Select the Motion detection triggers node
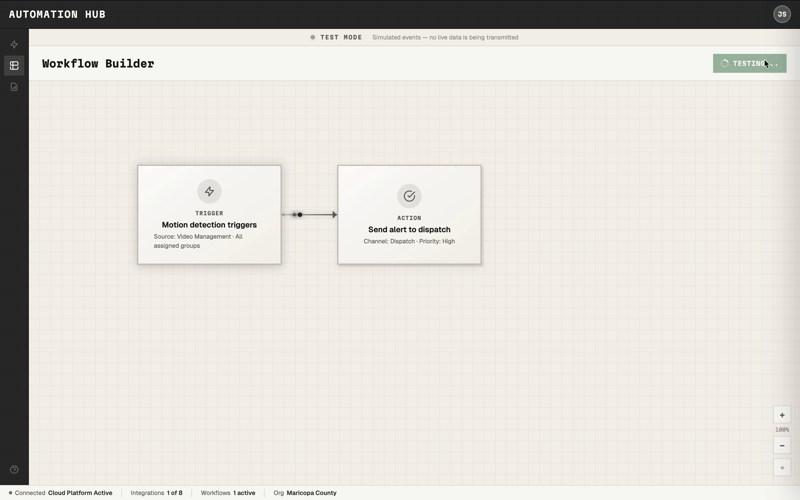The image size is (800, 500). tap(209, 225)
